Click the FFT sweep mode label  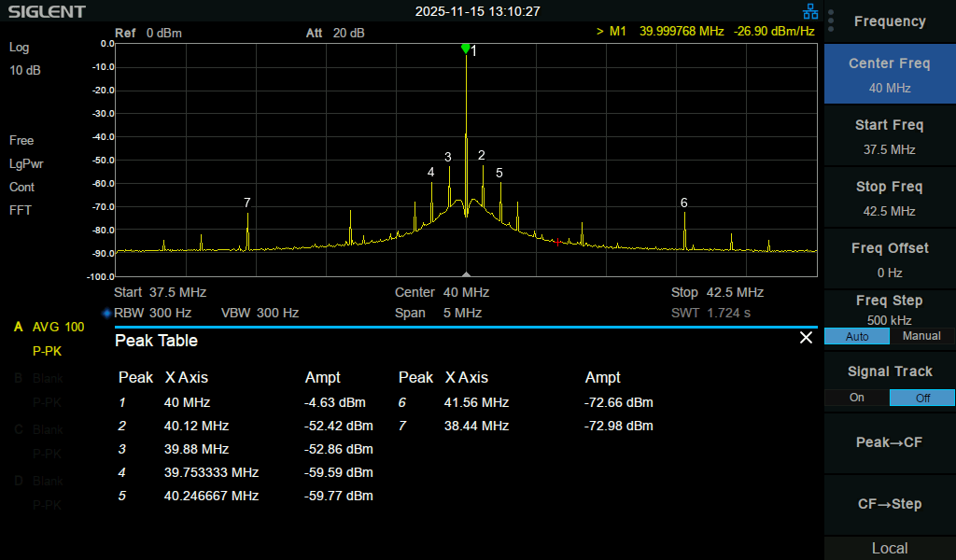tap(21, 210)
